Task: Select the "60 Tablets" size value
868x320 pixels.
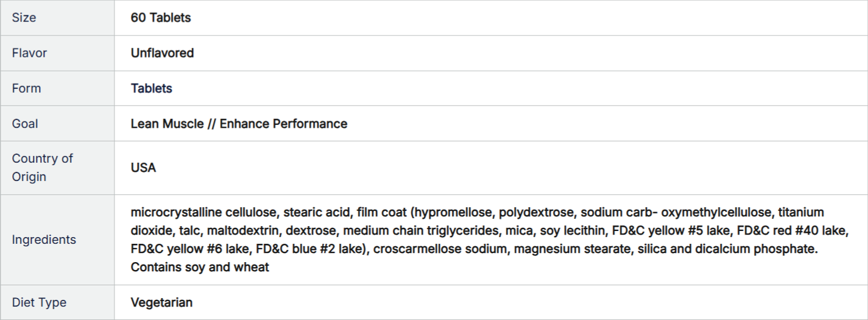Action: 161,18
